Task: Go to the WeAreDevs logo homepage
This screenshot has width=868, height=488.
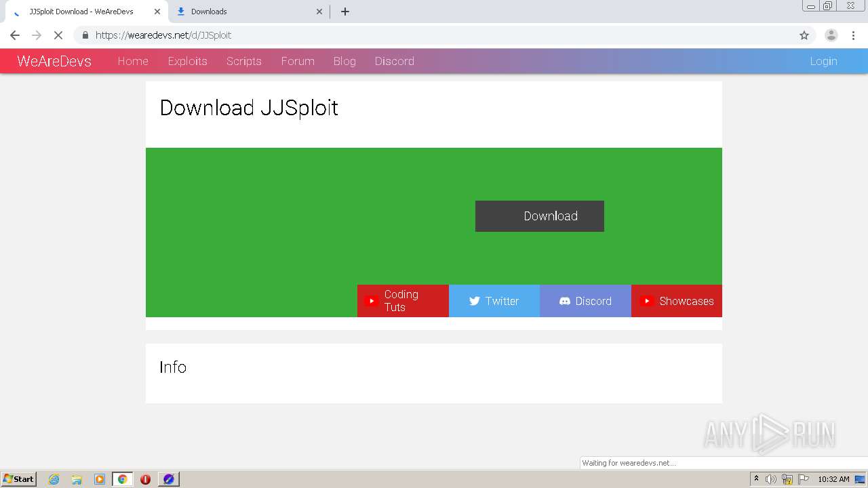Action: point(54,61)
